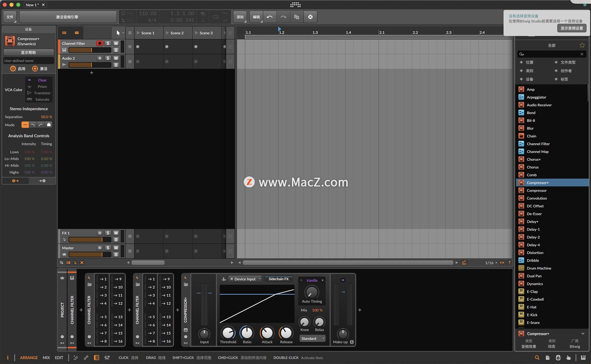Open browser search icon in status bar

pyautogui.click(x=537, y=358)
